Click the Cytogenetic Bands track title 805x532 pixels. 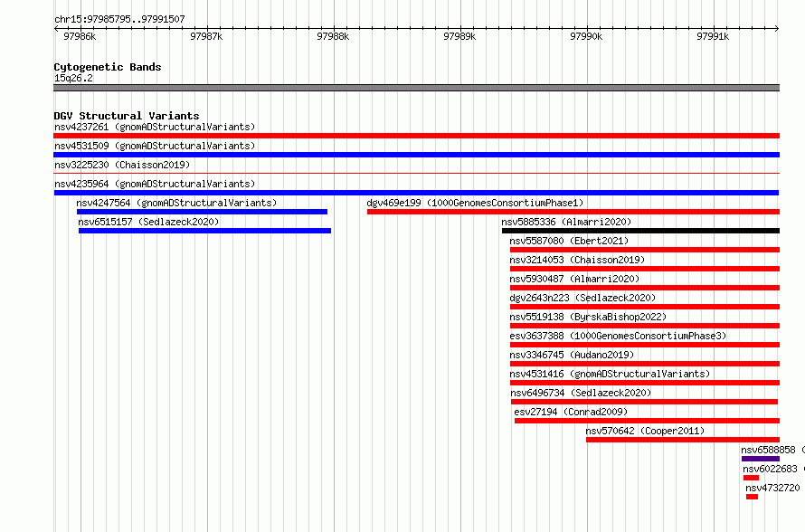pos(108,67)
